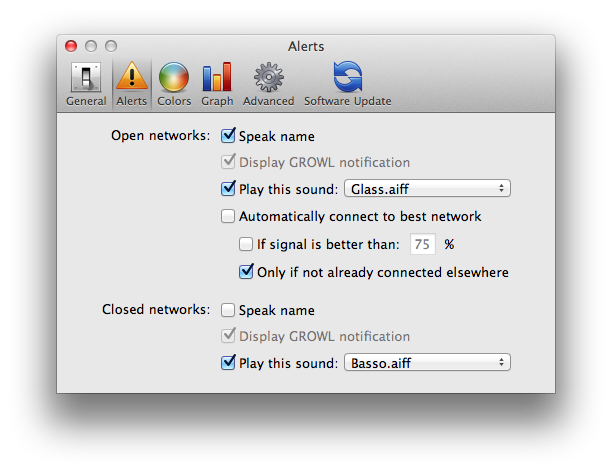Click the signal percentage field showing 75
612x472 pixels.
(x=422, y=244)
